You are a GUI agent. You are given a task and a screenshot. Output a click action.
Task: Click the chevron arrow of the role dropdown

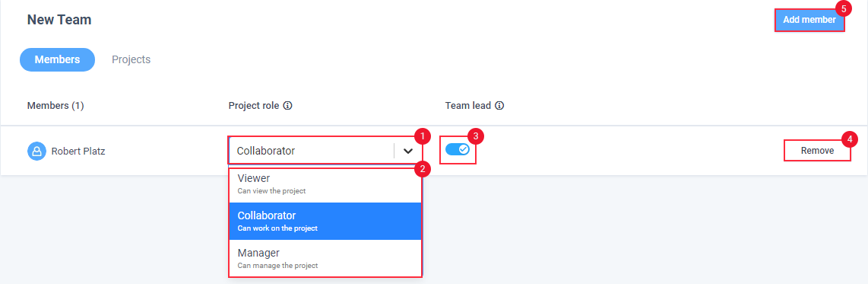tap(408, 151)
